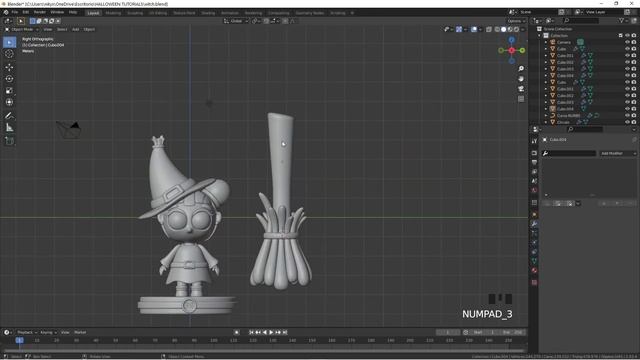Open the timeline Marker menu

(x=80, y=332)
